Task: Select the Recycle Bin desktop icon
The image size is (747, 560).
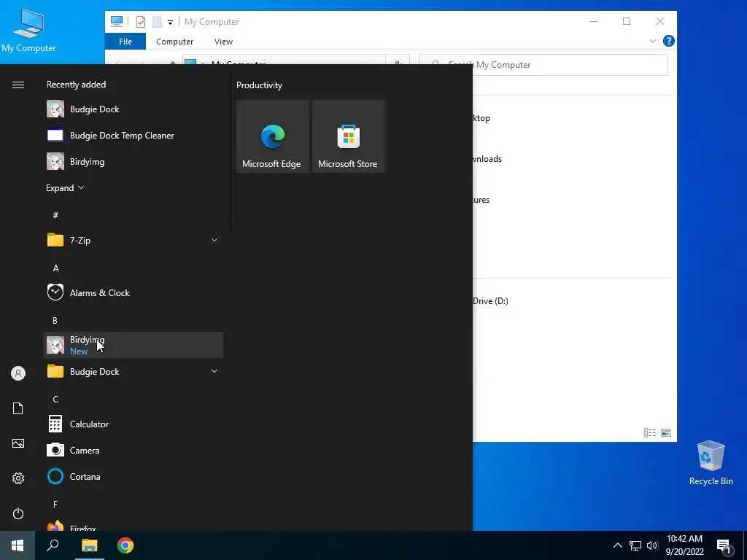Action: [711, 463]
